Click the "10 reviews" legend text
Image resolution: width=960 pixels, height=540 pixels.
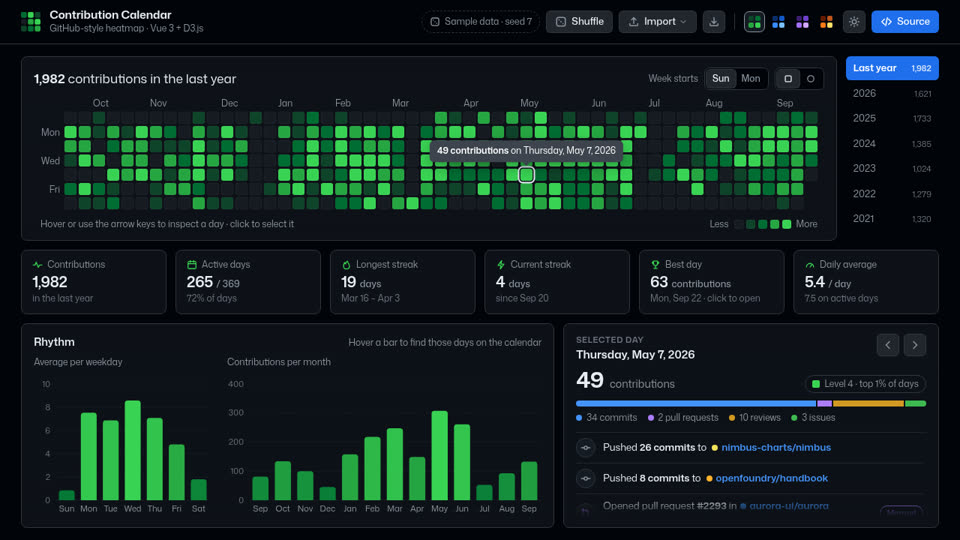(x=759, y=418)
